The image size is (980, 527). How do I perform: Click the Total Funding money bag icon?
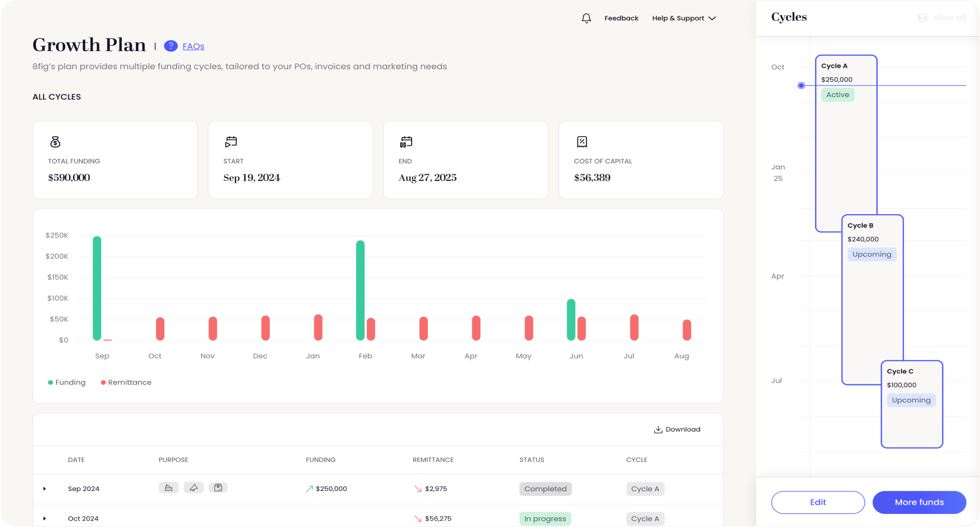55,142
